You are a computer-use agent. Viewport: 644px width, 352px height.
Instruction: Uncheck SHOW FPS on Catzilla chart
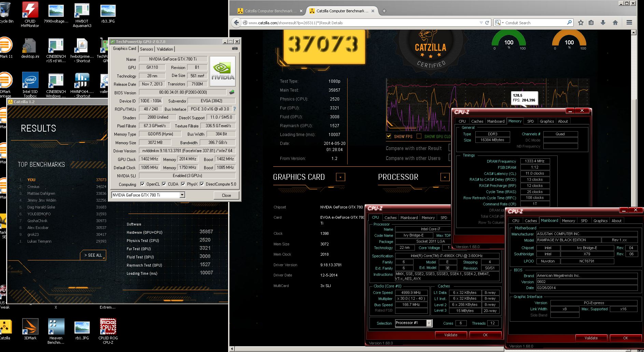tap(389, 136)
